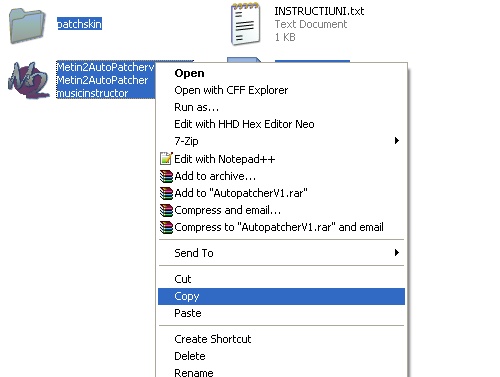Select Edit with HHD Hex Editor Neo

244,124
